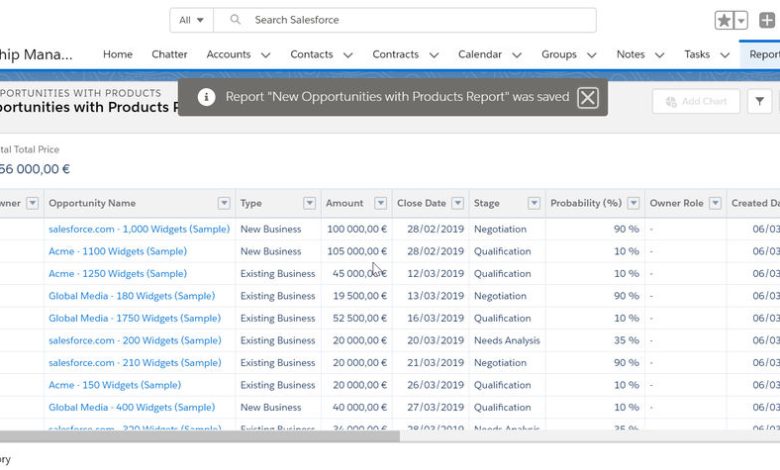
Task: Open Global Media - 1750 Widgets (Sample)
Action: tap(134, 318)
